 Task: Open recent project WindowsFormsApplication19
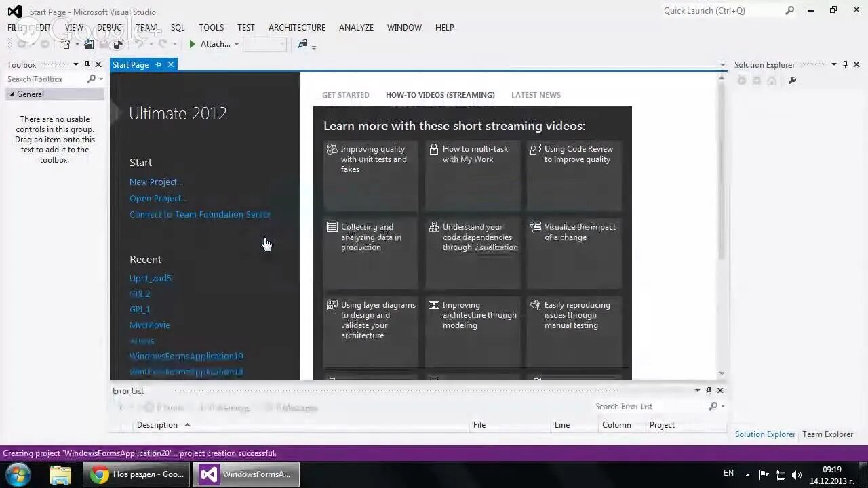(x=186, y=356)
